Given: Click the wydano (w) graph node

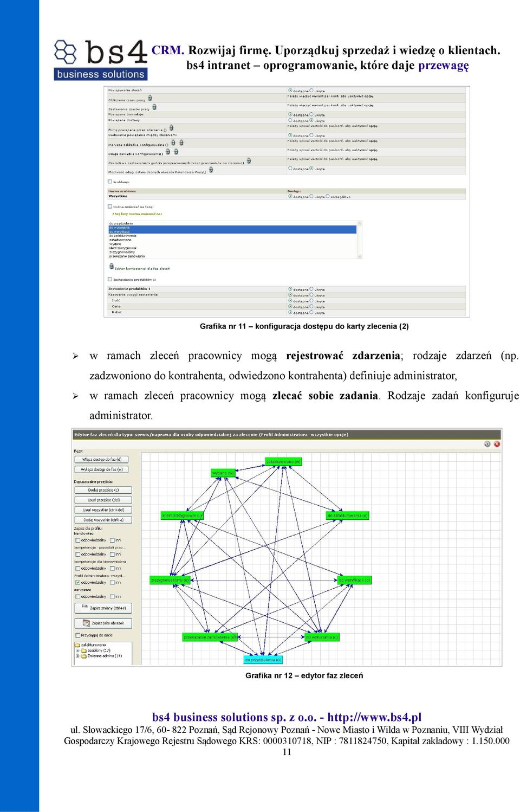Looking at the screenshot, I should (x=223, y=473).
